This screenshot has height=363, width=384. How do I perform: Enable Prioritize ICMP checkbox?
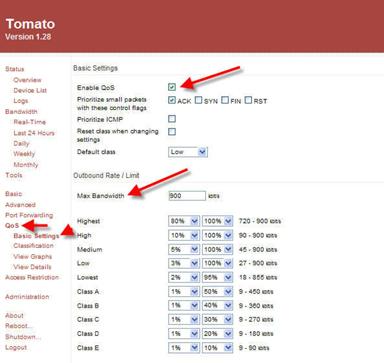click(172, 119)
